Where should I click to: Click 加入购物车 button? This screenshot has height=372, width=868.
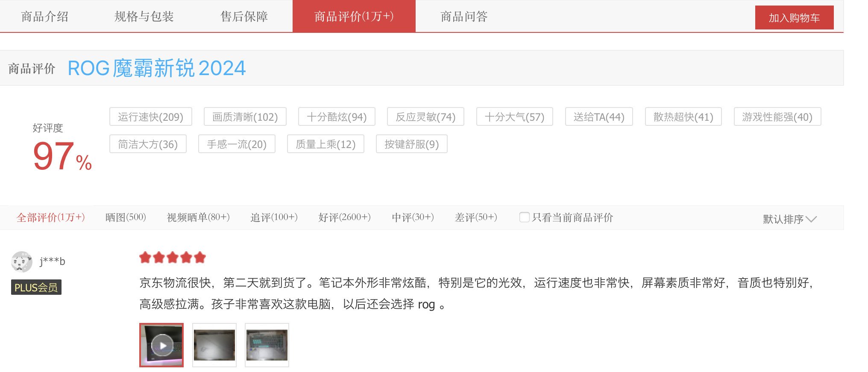coord(794,17)
